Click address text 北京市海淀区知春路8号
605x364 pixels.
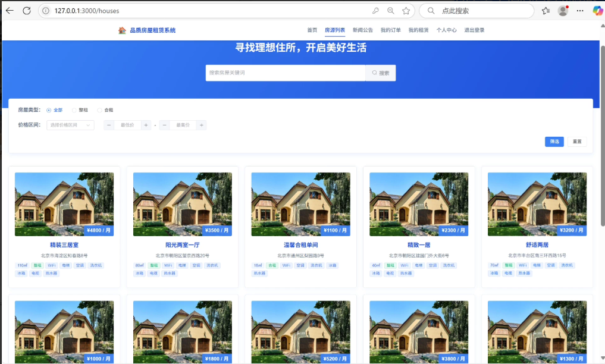click(64, 256)
